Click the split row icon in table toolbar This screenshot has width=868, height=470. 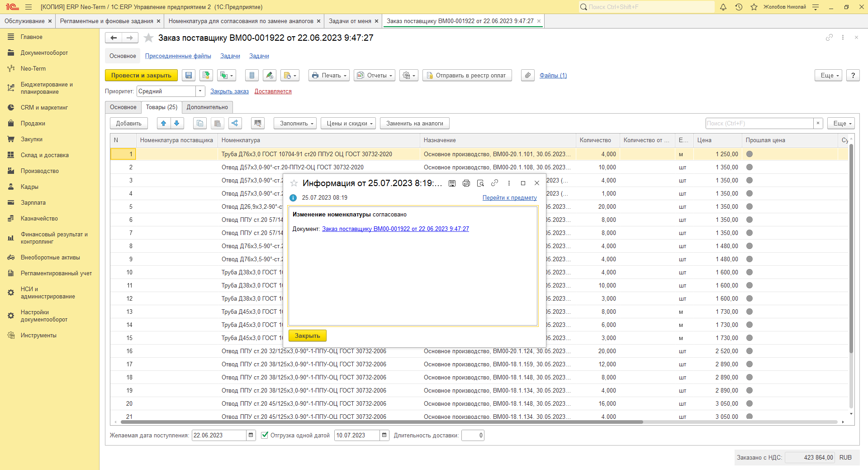235,123
